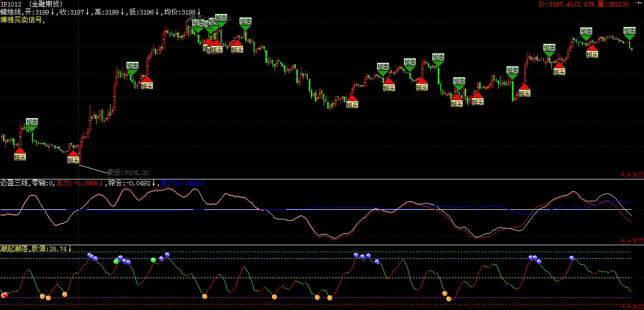Click the 必盈三线 indicator name
This screenshot has height=310, width=644.
pyautogui.click(x=15, y=183)
